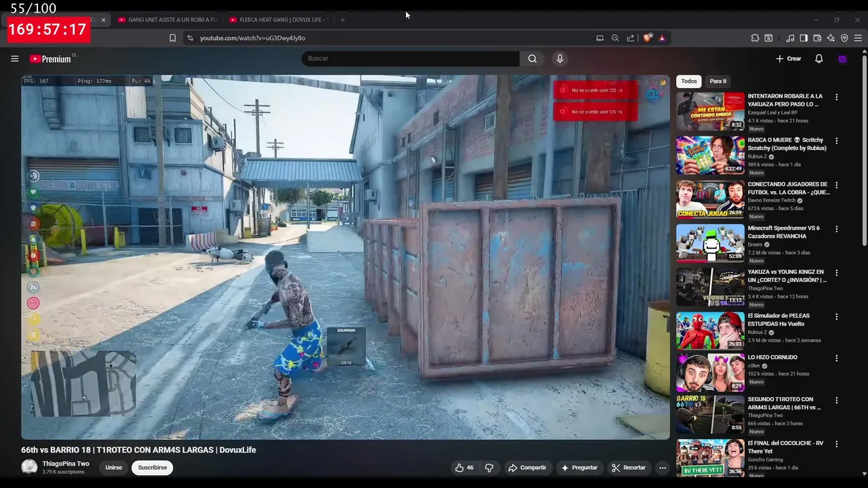Image resolution: width=868 pixels, height=488 pixels.
Task: Open a new browser tab
Action: pyautogui.click(x=342, y=20)
